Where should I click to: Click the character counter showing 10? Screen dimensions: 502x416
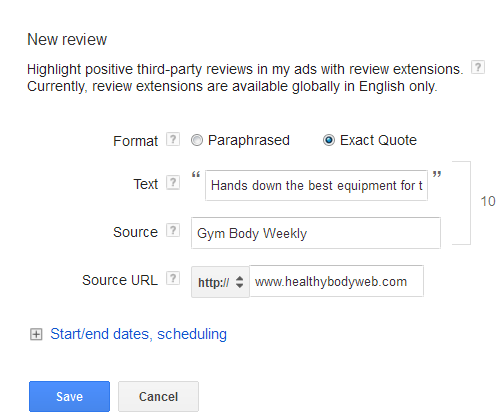click(x=488, y=201)
